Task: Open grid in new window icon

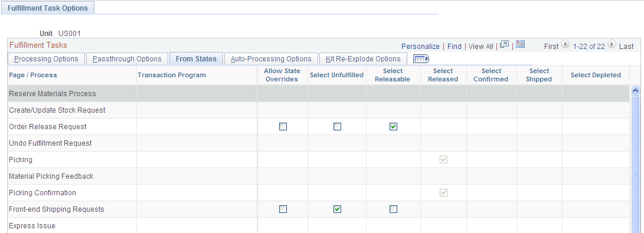Action: coord(504,44)
